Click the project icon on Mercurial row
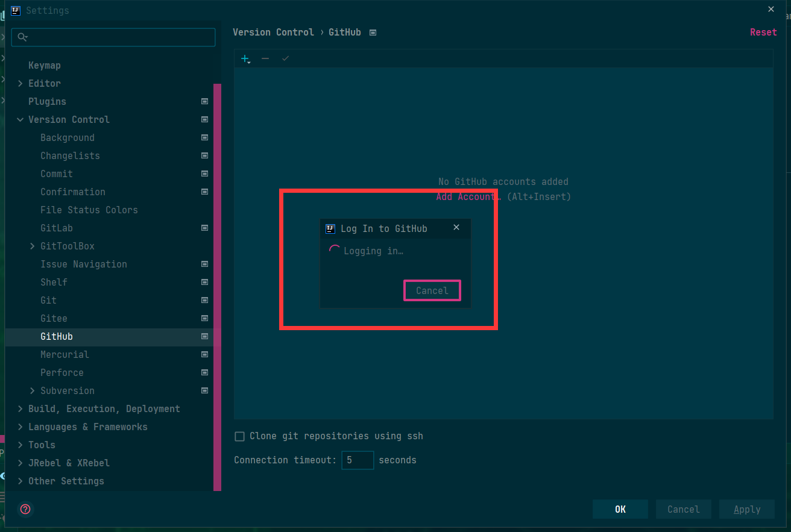791x532 pixels. coord(205,354)
